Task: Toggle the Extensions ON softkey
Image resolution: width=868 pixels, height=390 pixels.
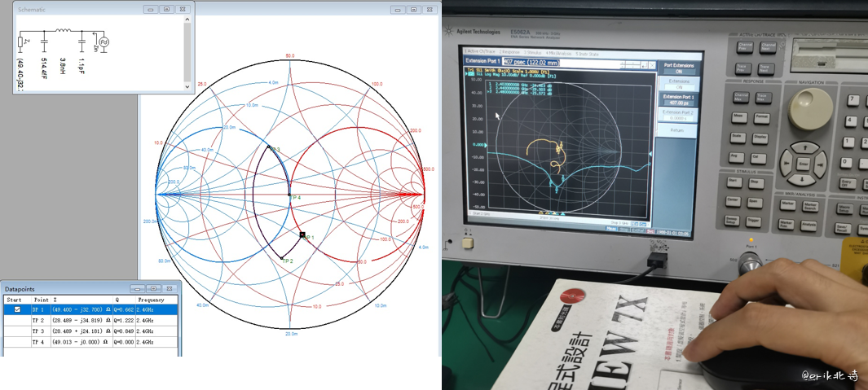Action: (679, 84)
